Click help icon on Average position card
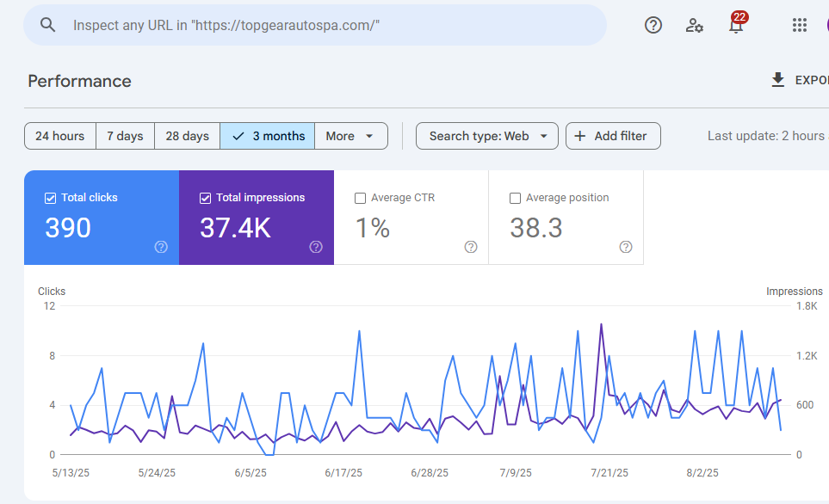The image size is (829, 504). click(626, 247)
